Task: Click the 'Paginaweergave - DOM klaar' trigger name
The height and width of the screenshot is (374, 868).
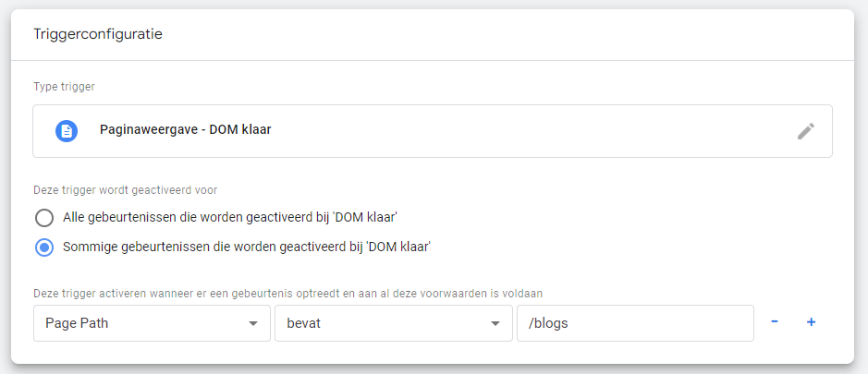Action: tap(185, 130)
